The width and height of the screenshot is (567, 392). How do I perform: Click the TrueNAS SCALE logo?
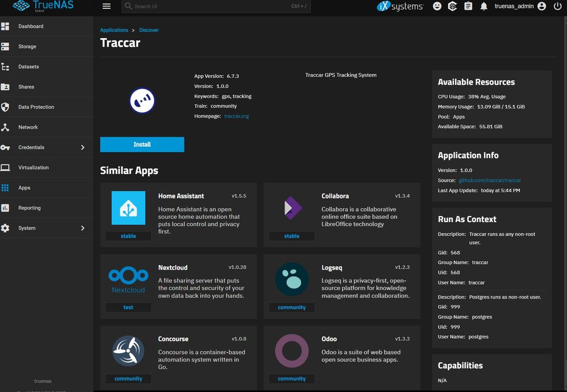coord(43,6)
